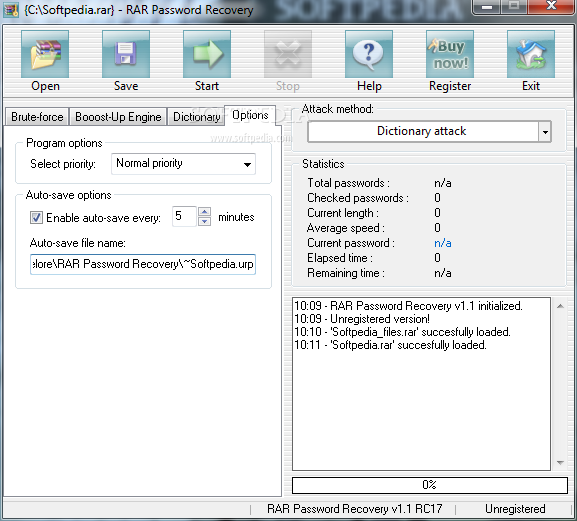Click the greyed-out Stop icon
Image resolution: width=577 pixels, height=521 pixels.
pyautogui.click(x=288, y=54)
